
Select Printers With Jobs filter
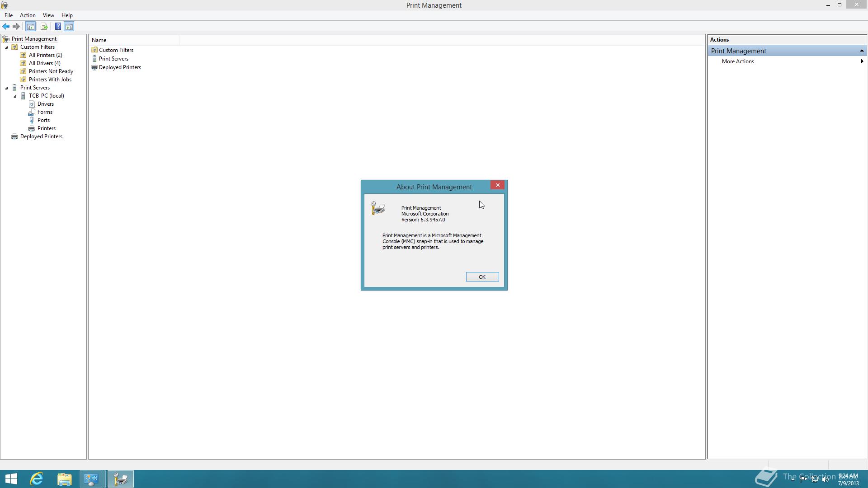tap(50, 80)
